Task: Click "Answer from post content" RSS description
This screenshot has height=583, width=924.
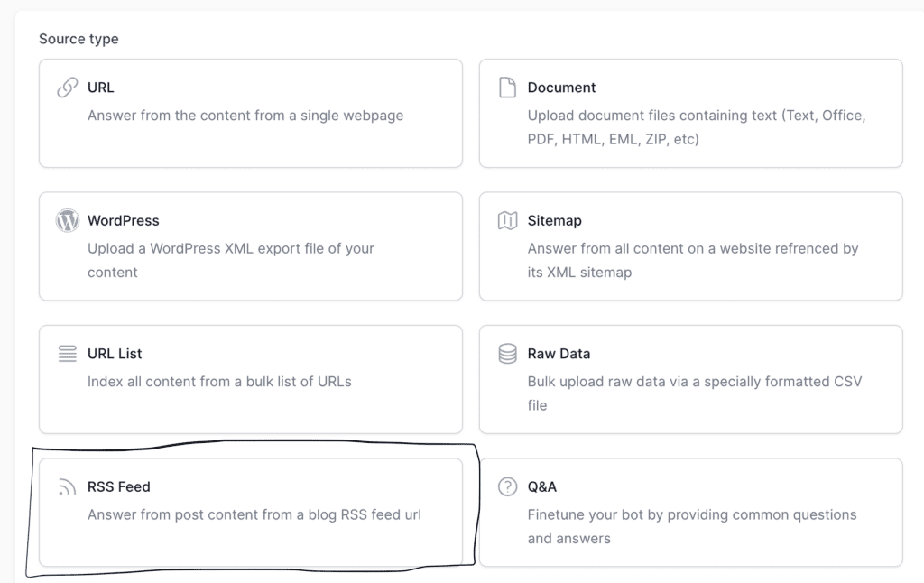Action: [x=254, y=514]
